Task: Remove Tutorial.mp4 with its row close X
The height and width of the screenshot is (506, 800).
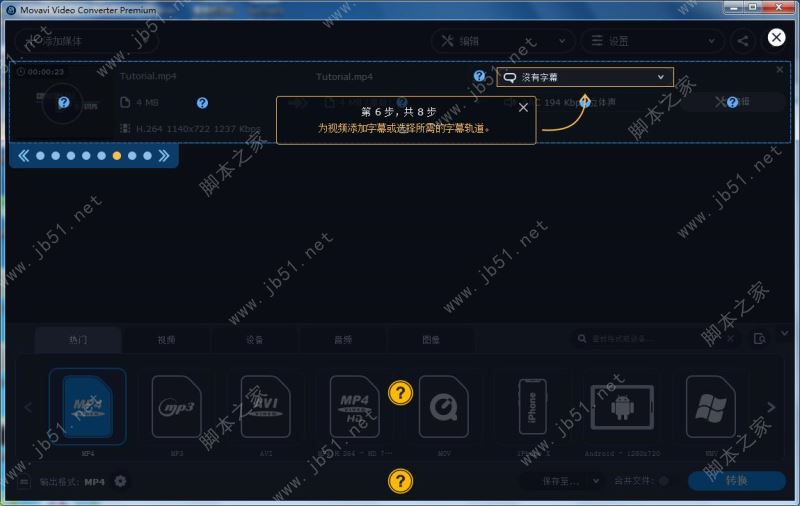Action: (x=780, y=69)
